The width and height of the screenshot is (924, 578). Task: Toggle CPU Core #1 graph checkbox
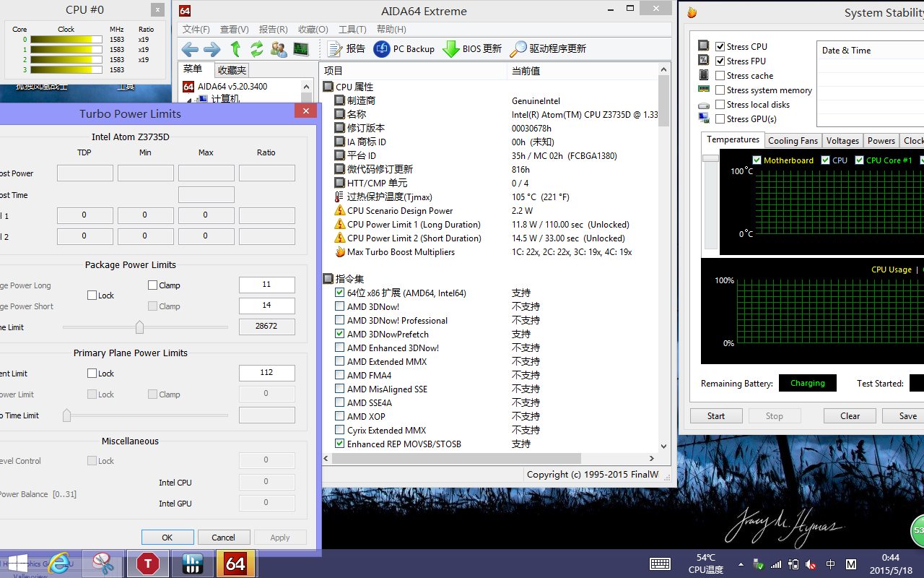pos(859,160)
